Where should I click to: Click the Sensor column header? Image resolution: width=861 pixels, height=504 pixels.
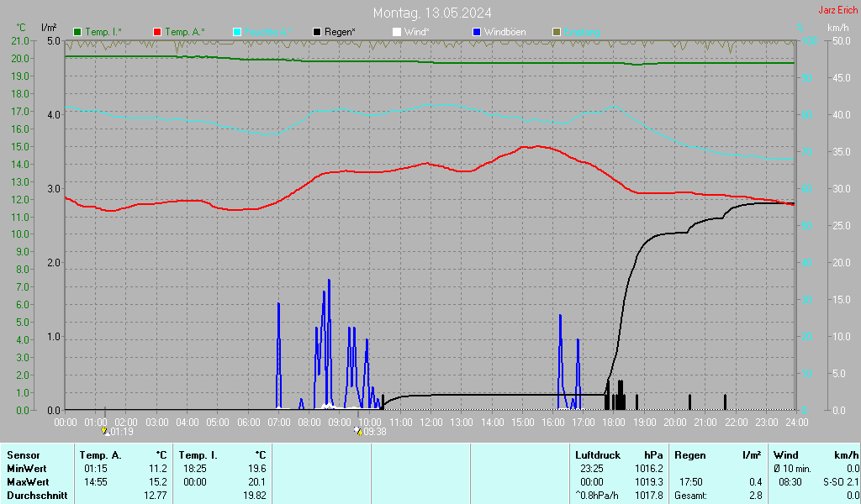[x=23, y=454]
